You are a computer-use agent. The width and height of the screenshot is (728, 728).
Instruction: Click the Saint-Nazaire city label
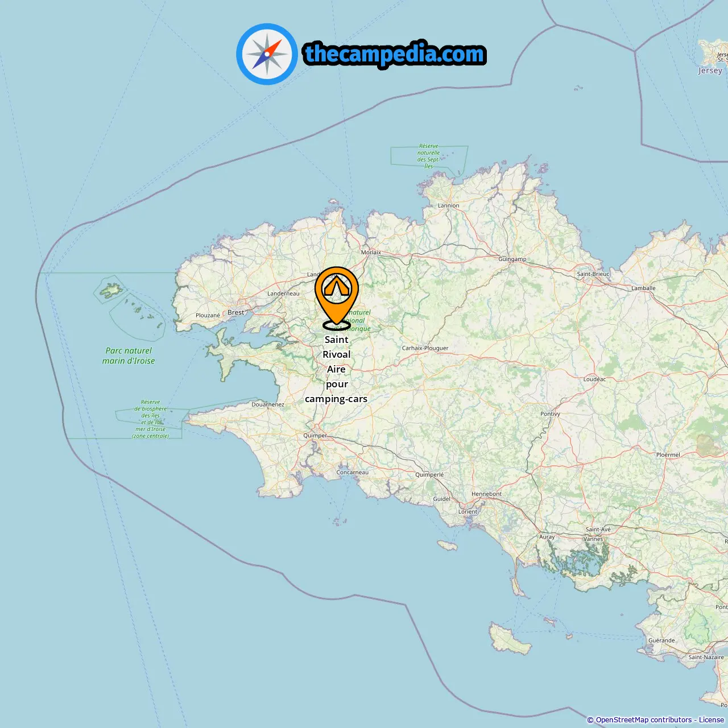pyautogui.click(x=706, y=657)
